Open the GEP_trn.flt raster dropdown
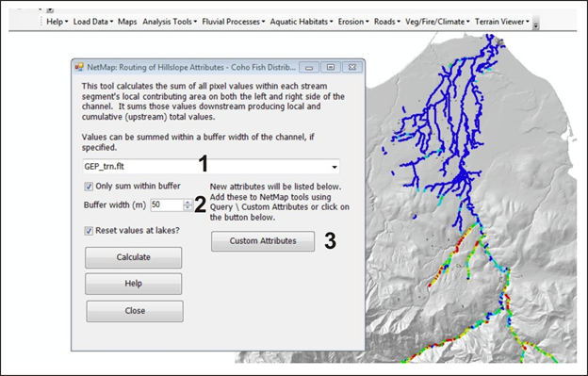Screen dimensions: 588x376 click(335, 167)
